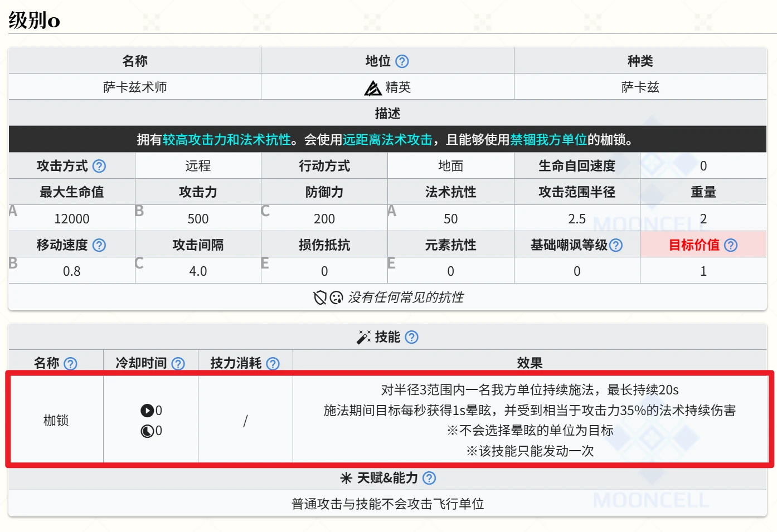The width and height of the screenshot is (777, 532).
Task: Open the help icon next to 天赋&能力
Action: click(x=429, y=478)
